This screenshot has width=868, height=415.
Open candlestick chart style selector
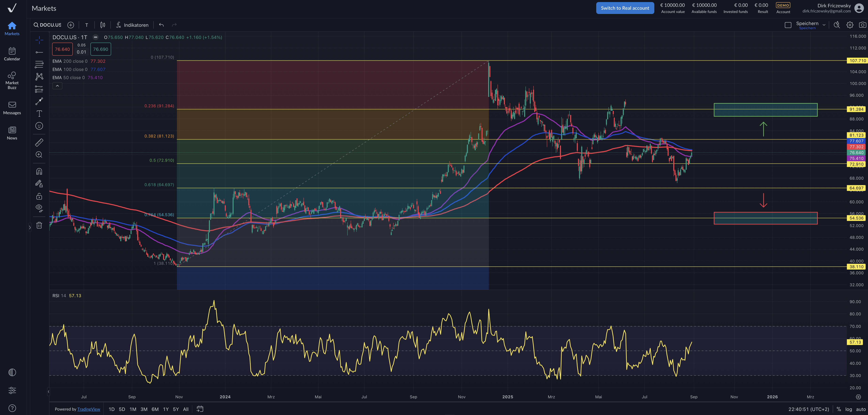102,25
